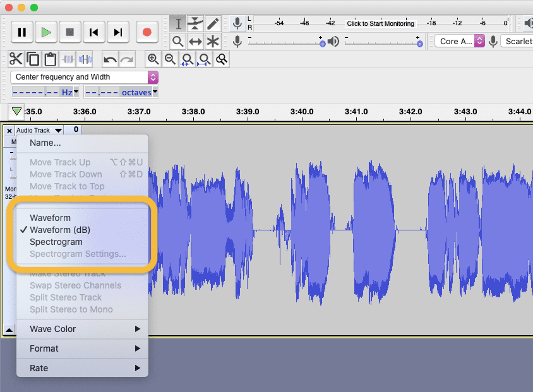533x392 pixels.
Task: Click the Trim Audio icon
Action: (69, 59)
